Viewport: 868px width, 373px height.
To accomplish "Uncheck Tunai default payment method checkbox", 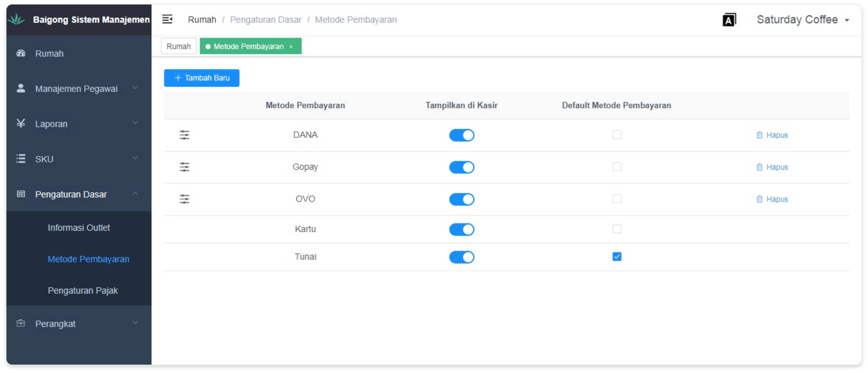I will pyautogui.click(x=617, y=257).
